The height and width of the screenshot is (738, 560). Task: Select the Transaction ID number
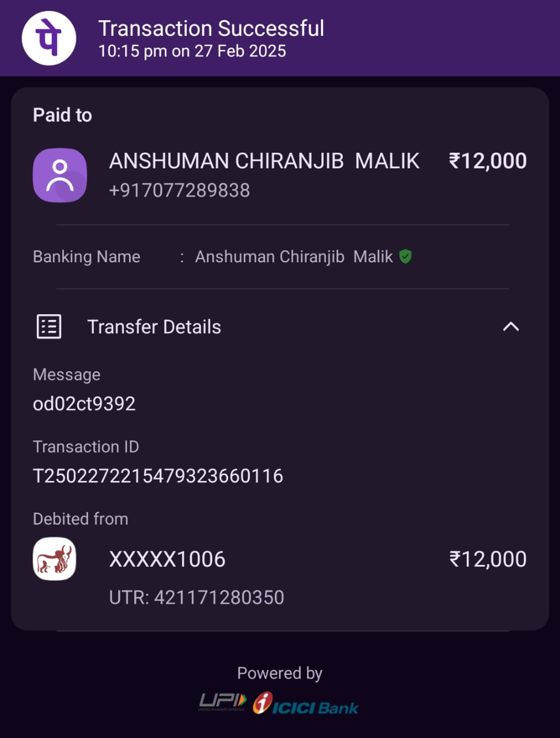[158, 476]
